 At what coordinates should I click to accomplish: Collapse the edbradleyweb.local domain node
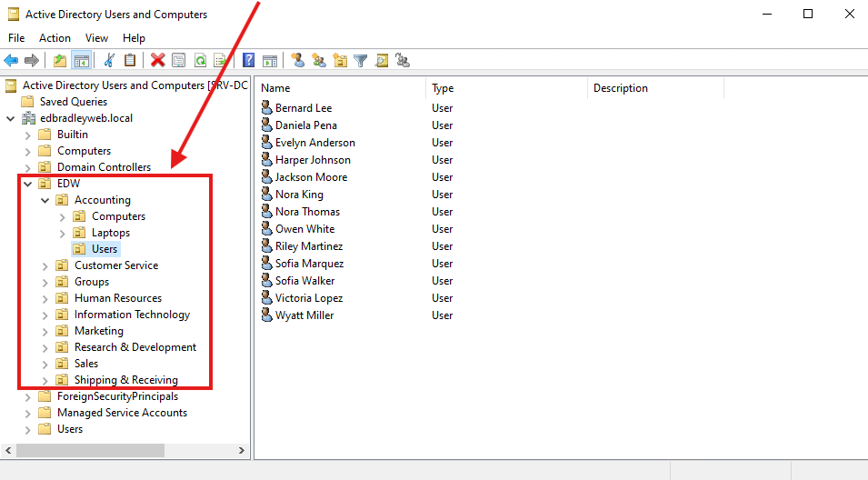click(x=11, y=118)
